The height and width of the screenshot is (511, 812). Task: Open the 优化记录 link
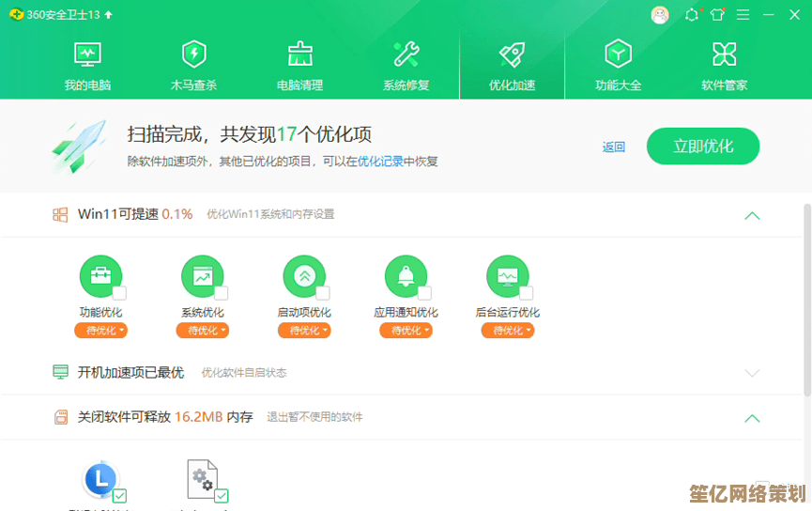380,162
